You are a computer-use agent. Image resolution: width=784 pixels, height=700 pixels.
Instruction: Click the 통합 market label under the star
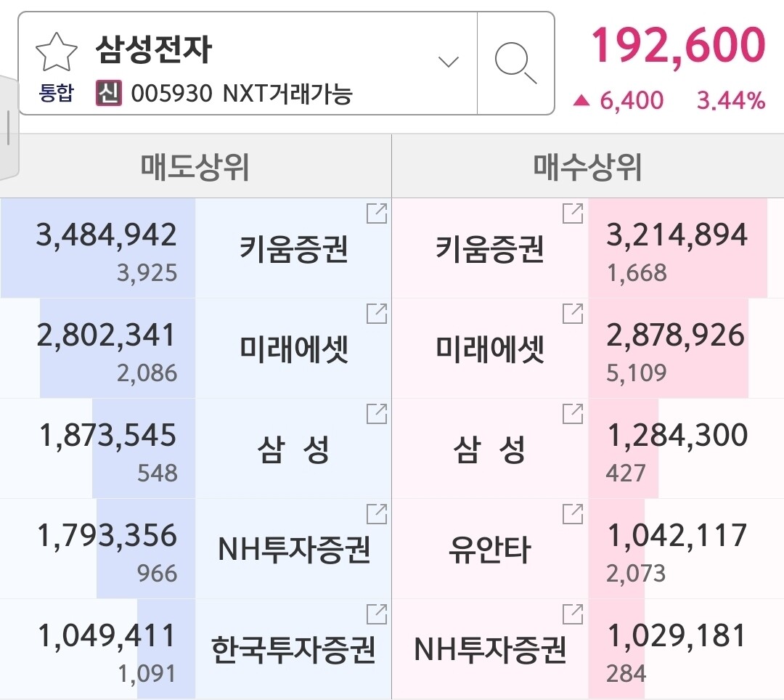tap(56, 94)
